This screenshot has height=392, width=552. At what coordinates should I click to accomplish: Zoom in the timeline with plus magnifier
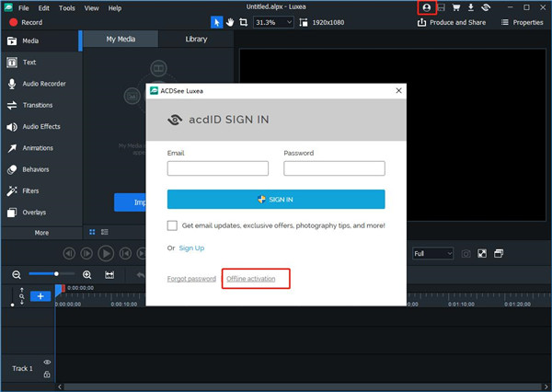(x=87, y=275)
